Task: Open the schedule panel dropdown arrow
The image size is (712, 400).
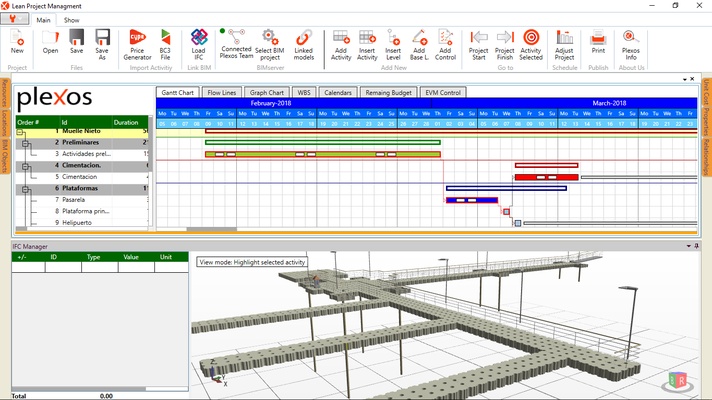Action: (685, 79)
